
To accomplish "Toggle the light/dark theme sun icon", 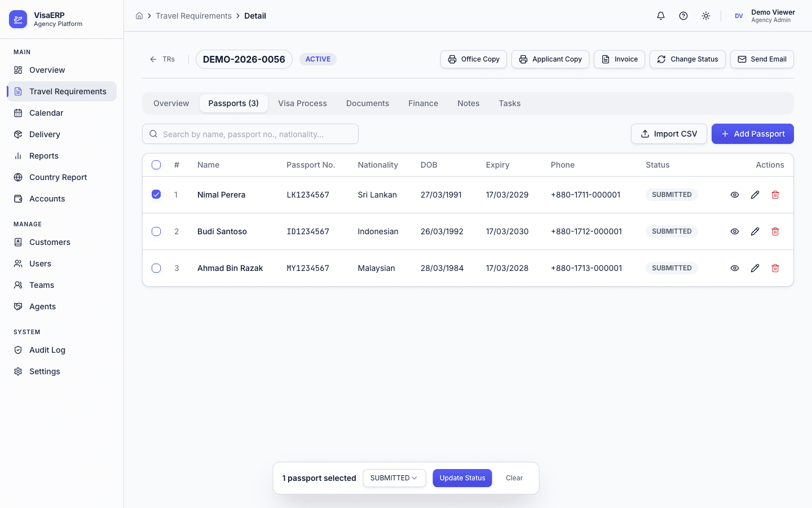I will tap(706, 16).
